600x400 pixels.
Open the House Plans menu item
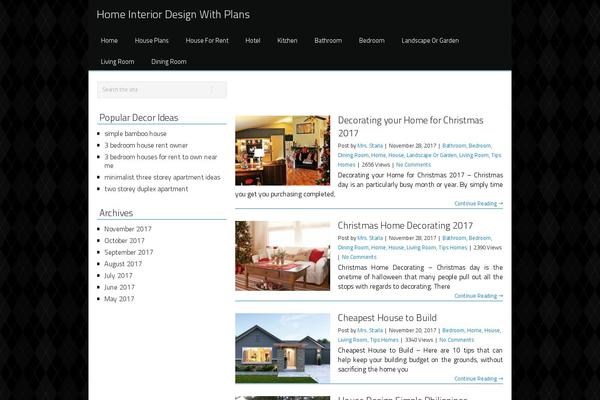click(x=152, y=41)
